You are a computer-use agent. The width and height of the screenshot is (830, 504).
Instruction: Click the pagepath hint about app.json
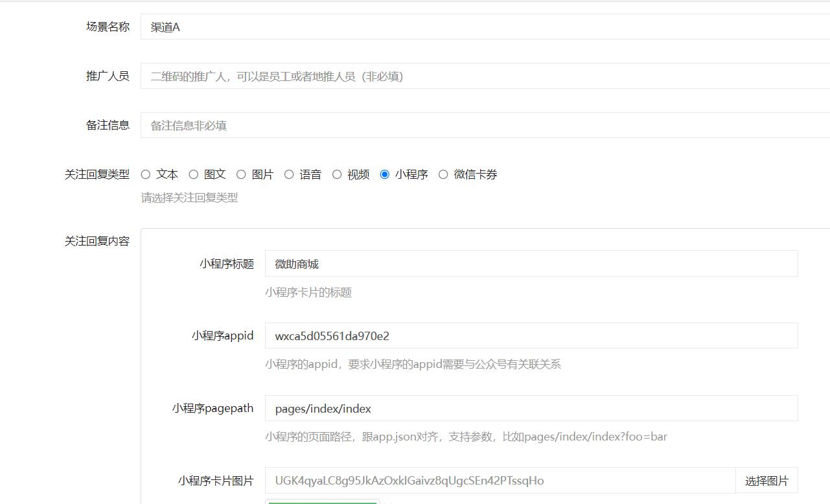point(466,437)
